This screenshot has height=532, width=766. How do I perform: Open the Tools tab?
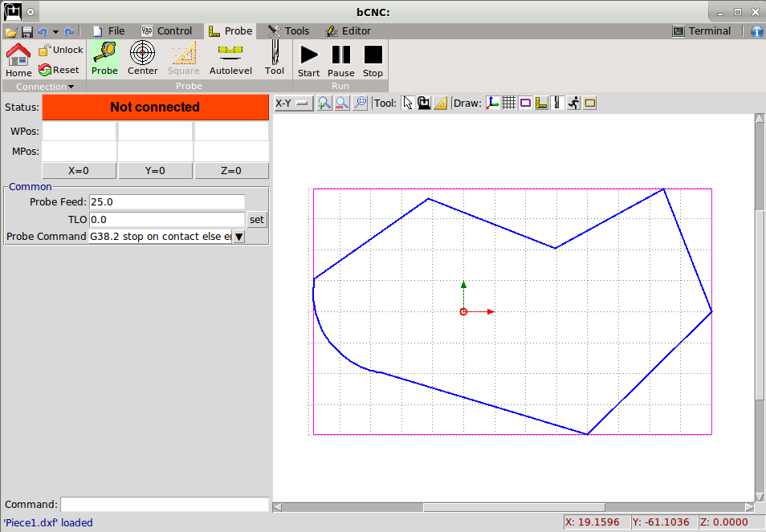point(288,31)
